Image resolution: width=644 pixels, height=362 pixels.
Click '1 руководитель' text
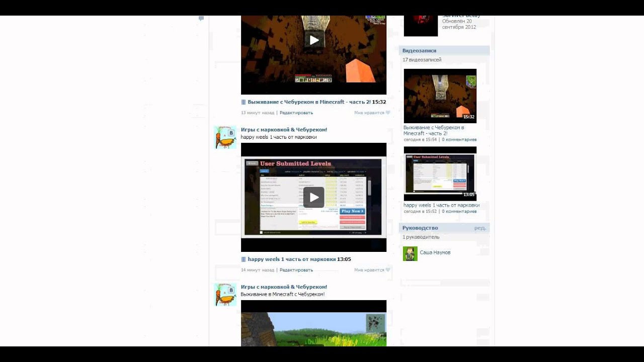[421, 237]
